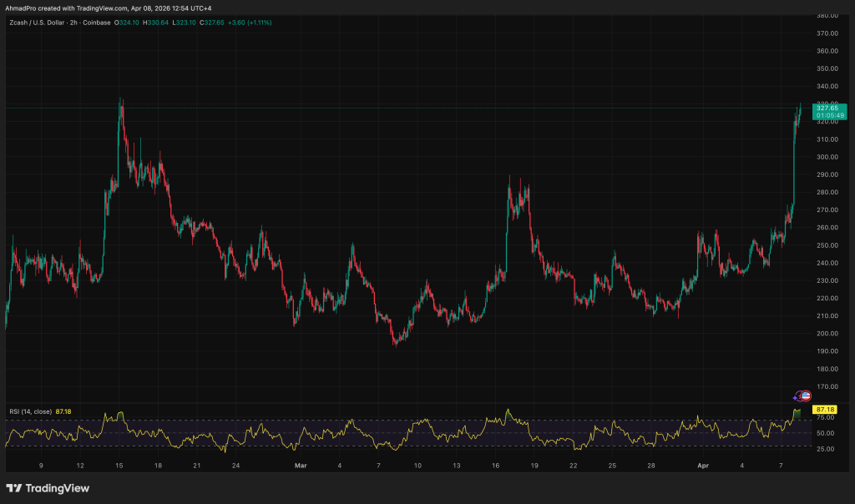The height and width of the screenshot is (504, 855).
Task: Click the 200.00 level on price scale
Action: (x=827, y=334)
